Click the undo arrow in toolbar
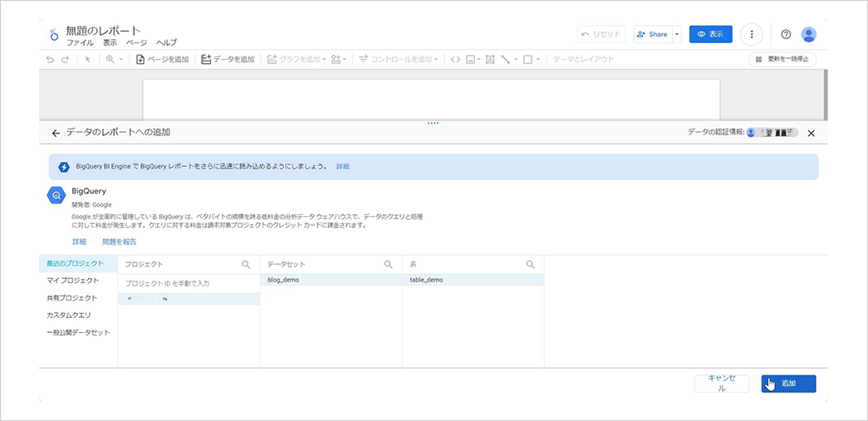The height and width of the screenshot is (421, 868). click(x=51, y=59)
